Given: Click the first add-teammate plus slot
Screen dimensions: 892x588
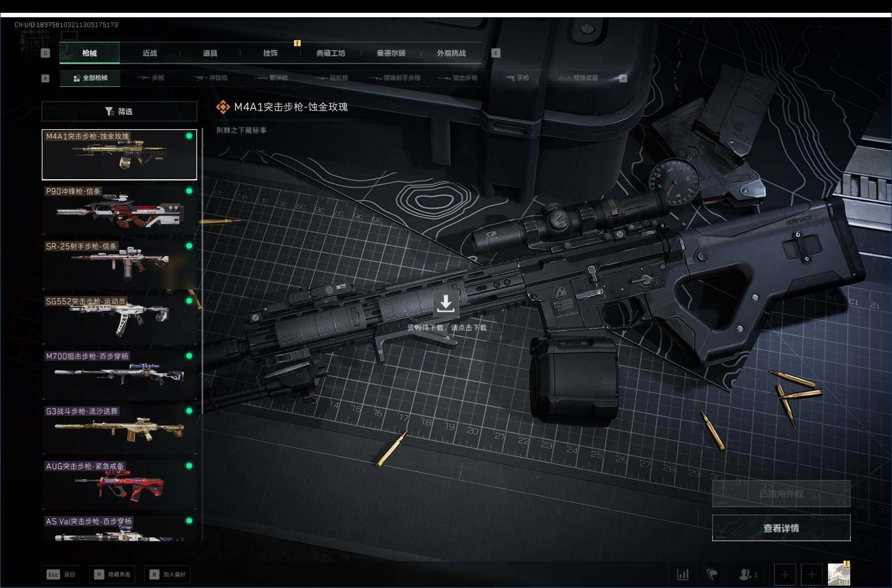Looking at the screenshot, I should coord(785,574).
